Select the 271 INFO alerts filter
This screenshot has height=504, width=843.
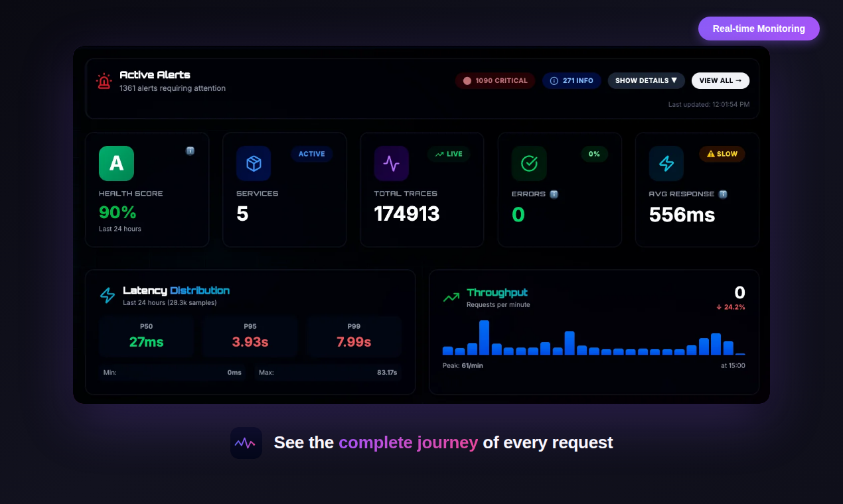[x=572, y=80]
